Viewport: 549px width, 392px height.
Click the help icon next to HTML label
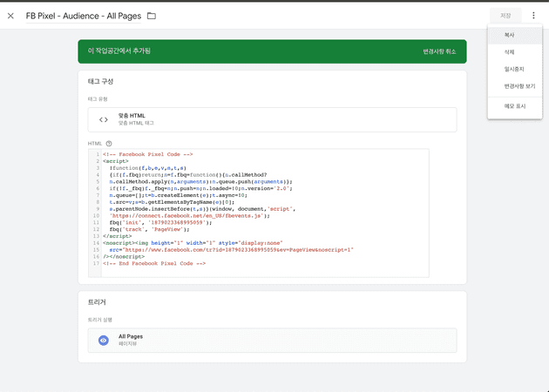(109, 143)
